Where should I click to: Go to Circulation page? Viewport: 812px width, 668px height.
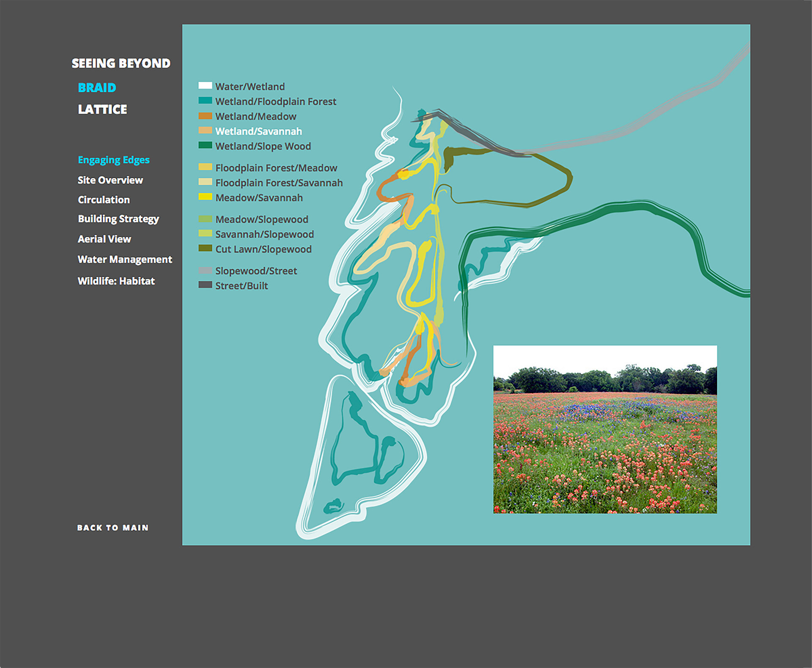pyautogui.click(x=104, y=200)
